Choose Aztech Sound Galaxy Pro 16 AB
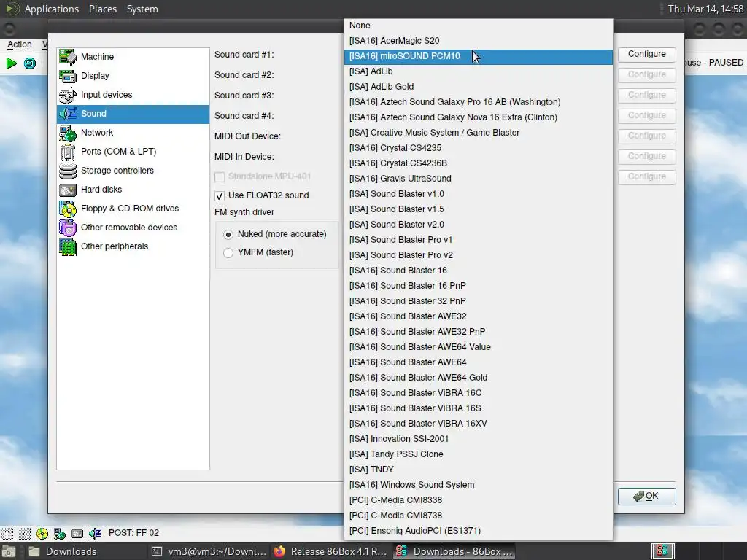This screenshot has height=560, width=747. click(479, 102)
